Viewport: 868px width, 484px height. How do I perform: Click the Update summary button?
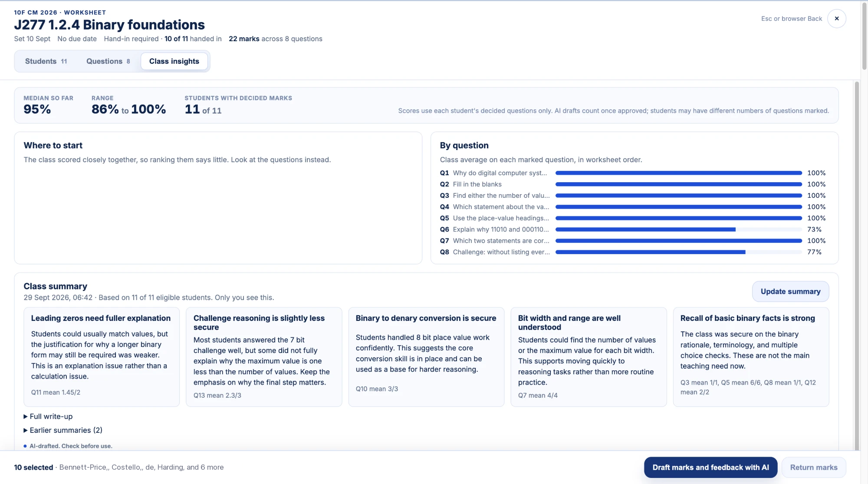tap(790, 291)
